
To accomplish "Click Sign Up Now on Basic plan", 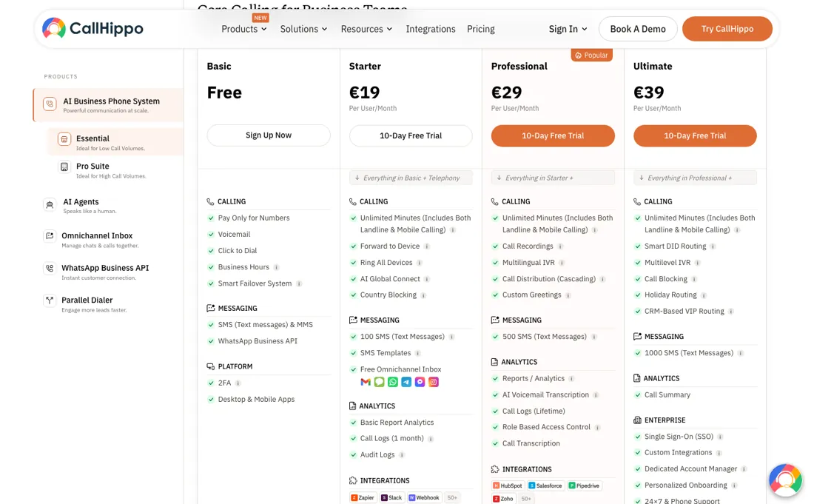I will pos(269,135).
